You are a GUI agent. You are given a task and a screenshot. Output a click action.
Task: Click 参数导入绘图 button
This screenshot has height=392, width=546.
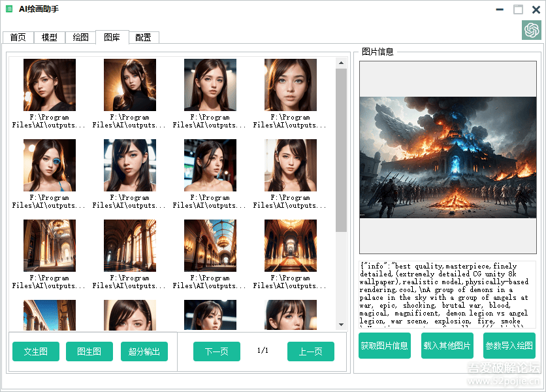click(509, 346)
